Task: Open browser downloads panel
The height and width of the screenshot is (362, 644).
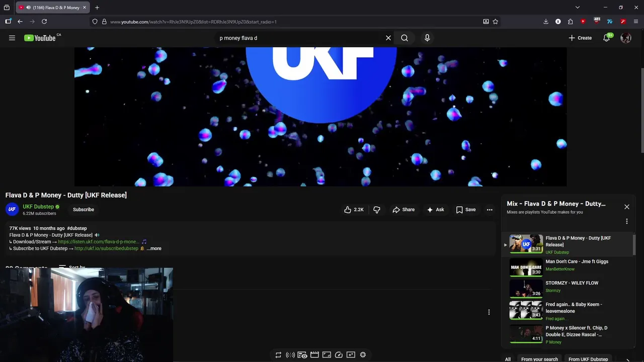Action: (546, 22)
